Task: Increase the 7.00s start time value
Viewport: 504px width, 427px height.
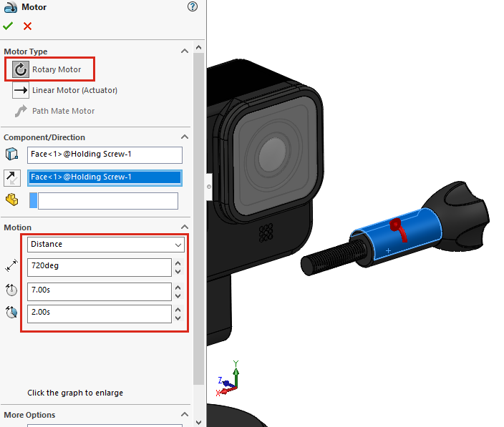Action: pos(178,288)
